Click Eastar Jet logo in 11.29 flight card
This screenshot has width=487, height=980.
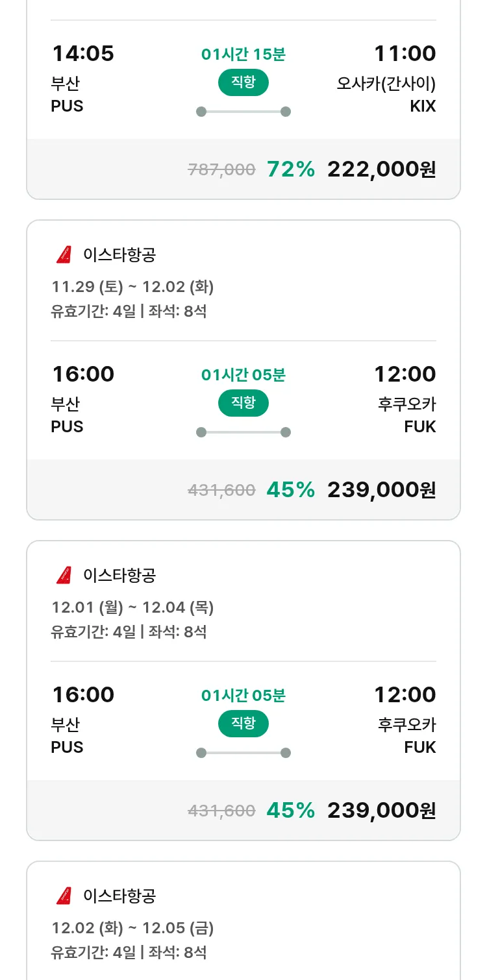coord(64,255)
